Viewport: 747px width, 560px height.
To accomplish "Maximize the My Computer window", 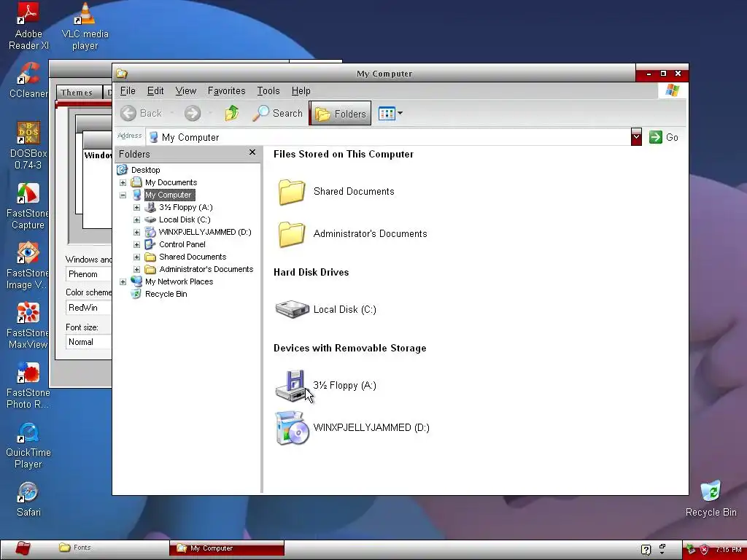I will coord(663,74).
